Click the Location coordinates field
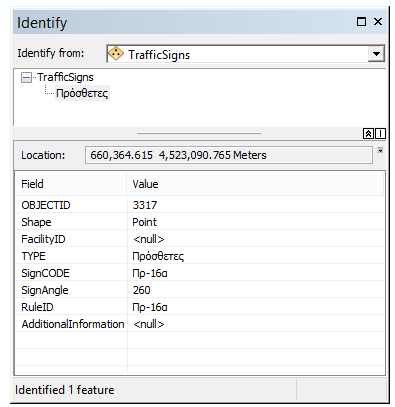Viewport: 395px width, 407px height. tap(229, 155)
